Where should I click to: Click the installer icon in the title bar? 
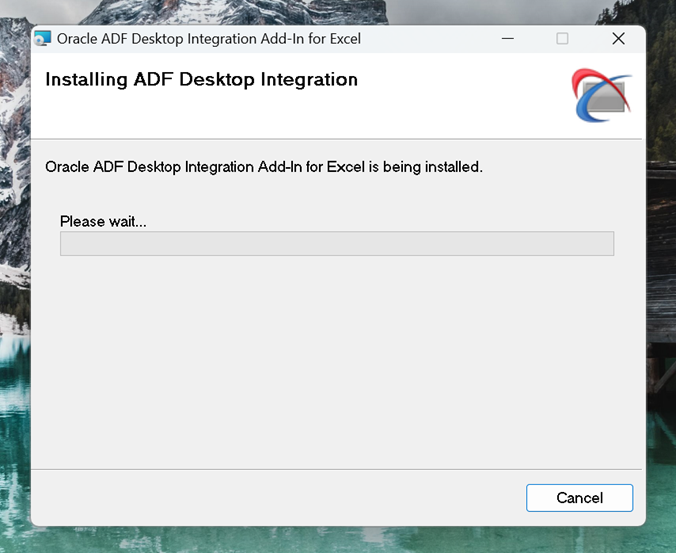point(43,39)
